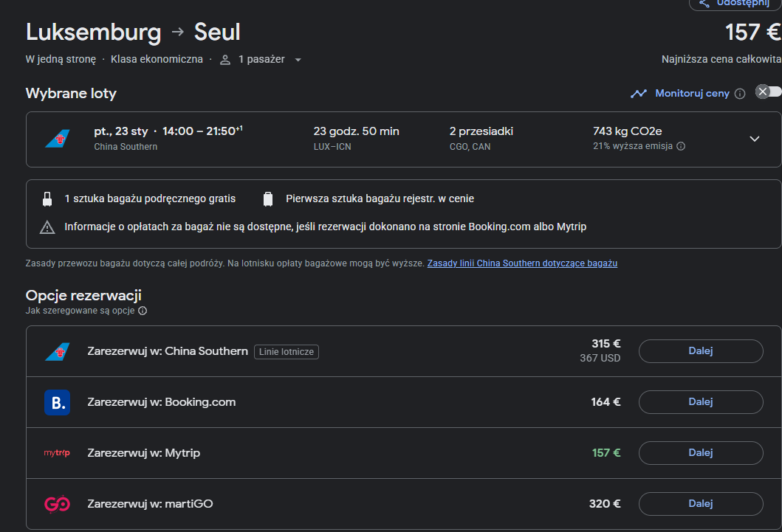
Task: Expand selected flight details chevron
Action: [755, 139]
